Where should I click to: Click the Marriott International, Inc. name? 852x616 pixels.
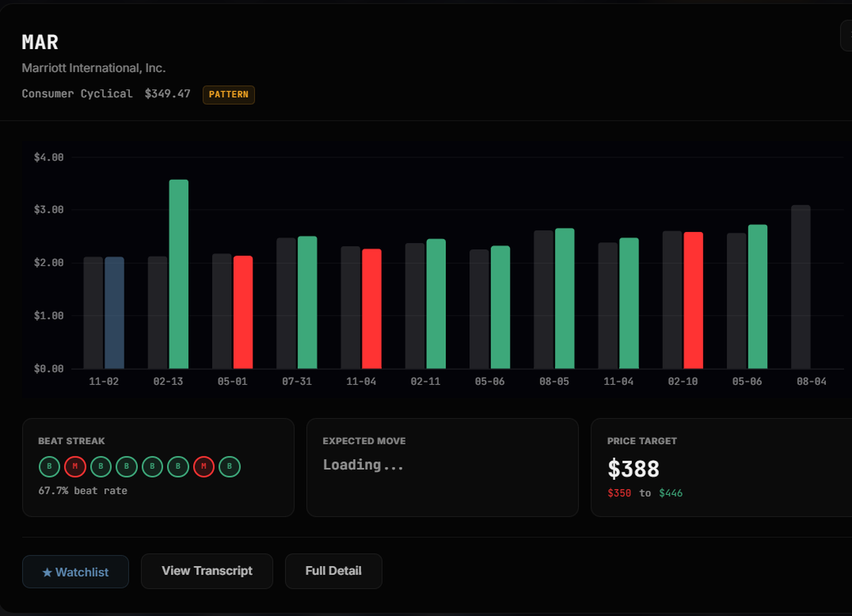pyautogui.click(x=94, y=68)
